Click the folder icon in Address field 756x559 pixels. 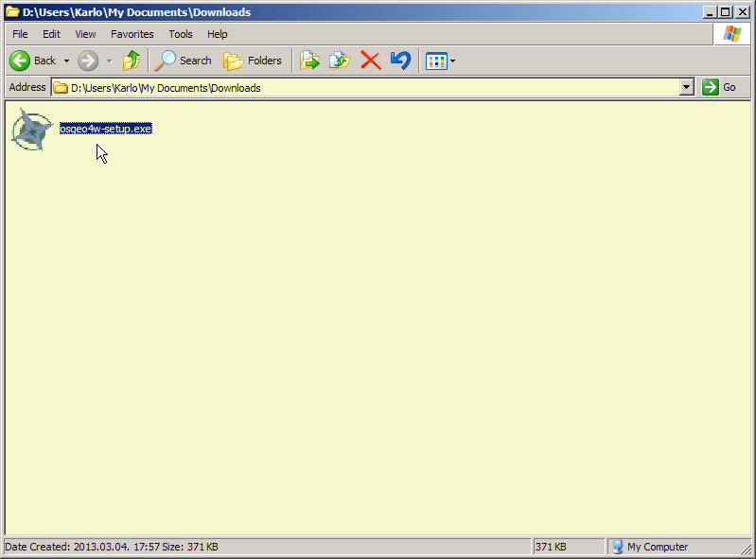(x=61, y=88)
